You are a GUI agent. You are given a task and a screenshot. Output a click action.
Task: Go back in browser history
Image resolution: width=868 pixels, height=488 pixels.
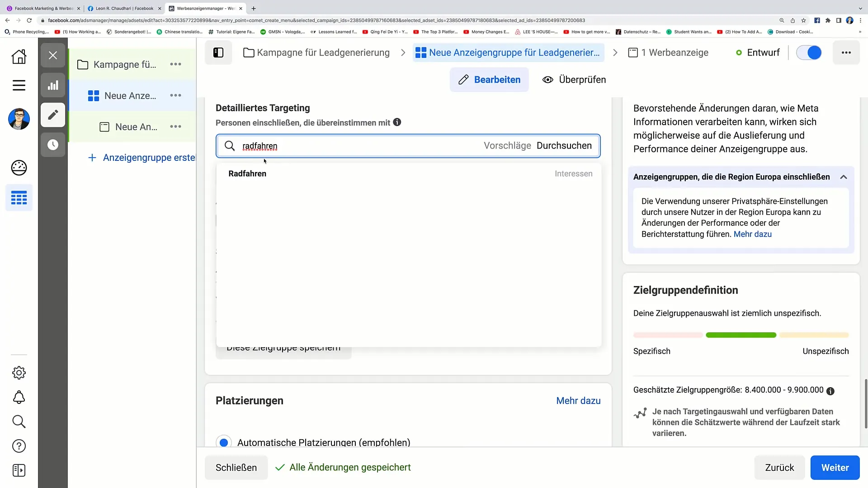pos(8,20)
